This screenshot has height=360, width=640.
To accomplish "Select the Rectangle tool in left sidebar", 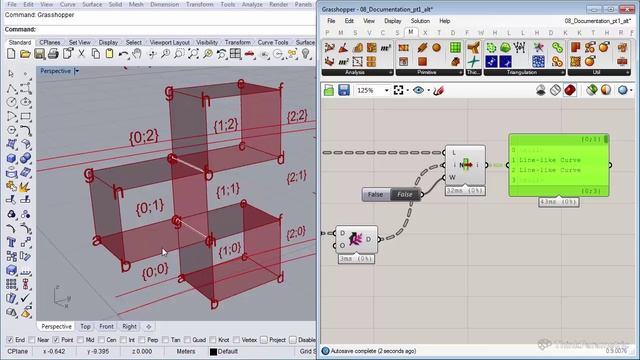I will click(x=25, y=116).
